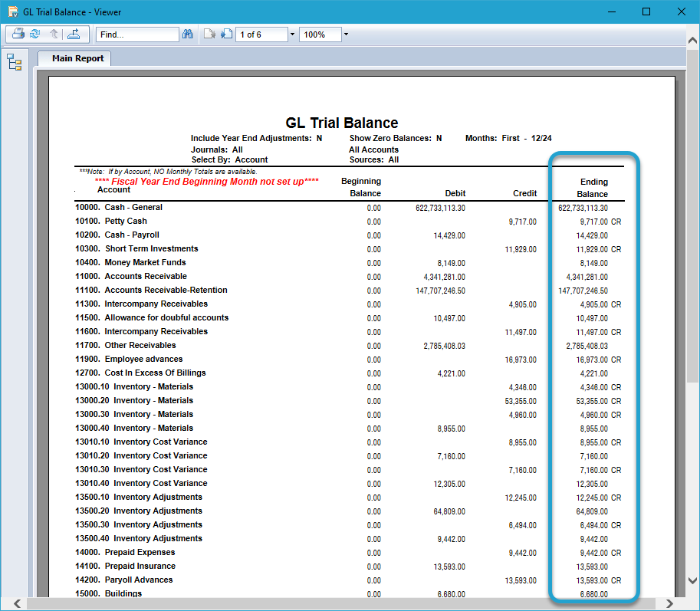Click the Ending Balance column header
The width and height of the screenshot is (700, 611).
tap(593, 188)
